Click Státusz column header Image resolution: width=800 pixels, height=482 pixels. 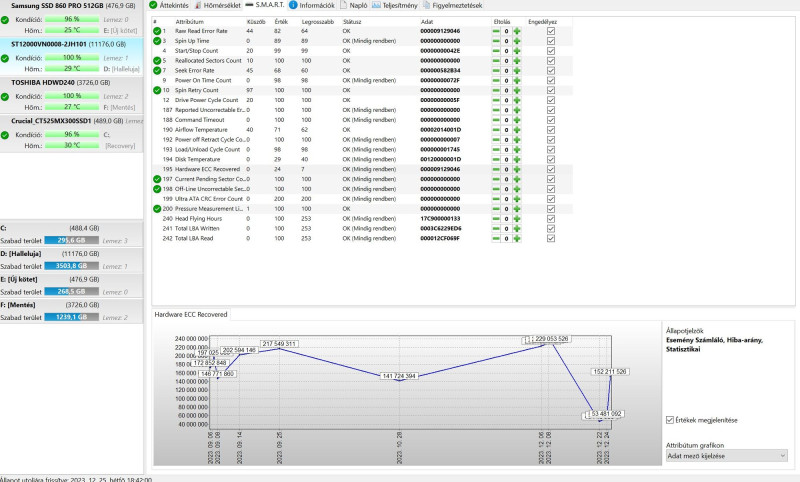pyautogui.click(x=352, y=22)
